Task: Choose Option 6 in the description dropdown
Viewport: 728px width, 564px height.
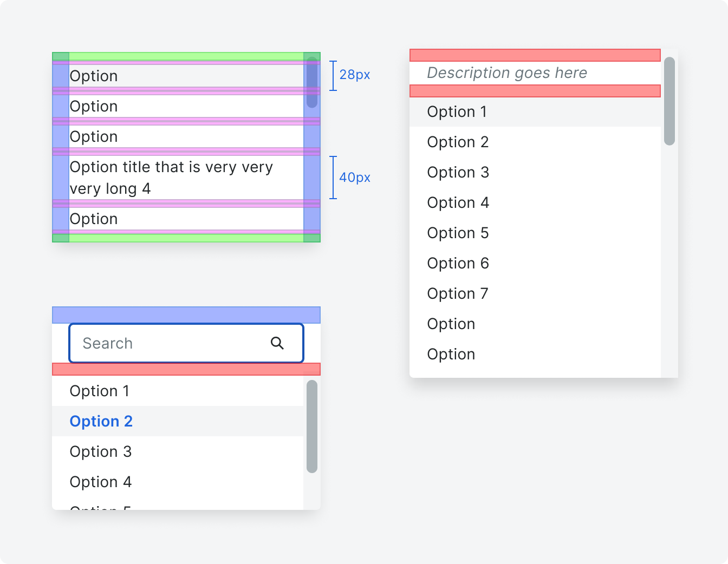Action: point(458,264)
